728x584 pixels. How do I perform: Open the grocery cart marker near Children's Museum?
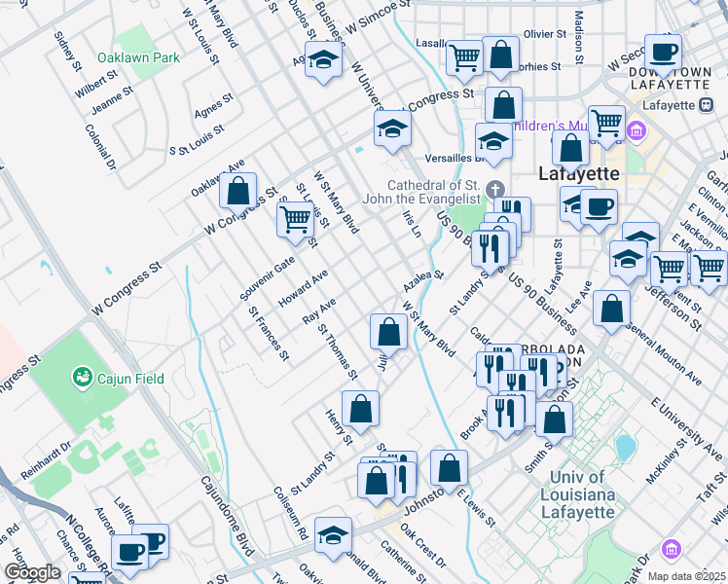tap(606, 125)
